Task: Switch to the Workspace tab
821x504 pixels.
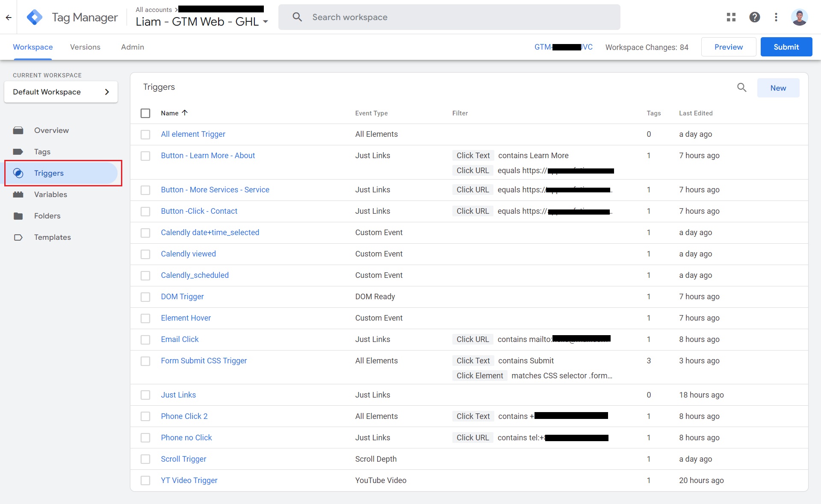Action: pyautogui.click(x=33, y=47)
